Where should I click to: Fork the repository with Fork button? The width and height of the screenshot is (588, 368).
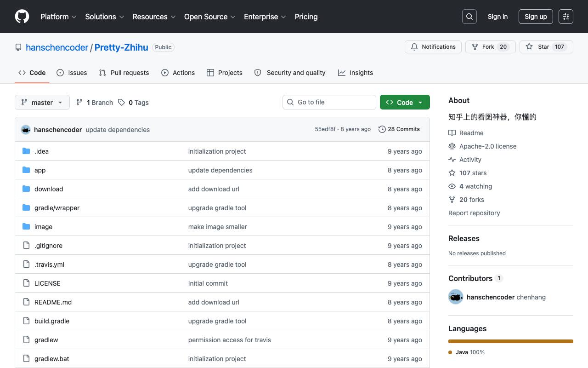491,47
